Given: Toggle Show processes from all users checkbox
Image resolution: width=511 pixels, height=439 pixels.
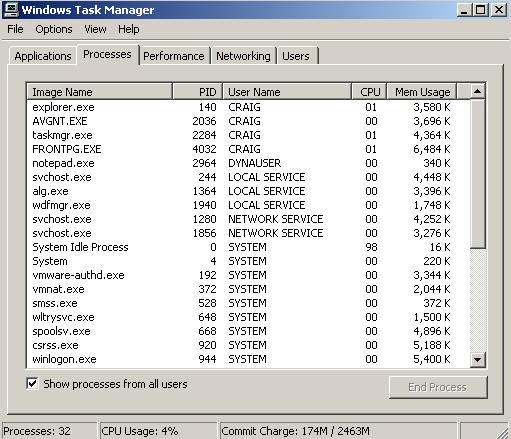Looking at the screenshot, I should point(32,384).
